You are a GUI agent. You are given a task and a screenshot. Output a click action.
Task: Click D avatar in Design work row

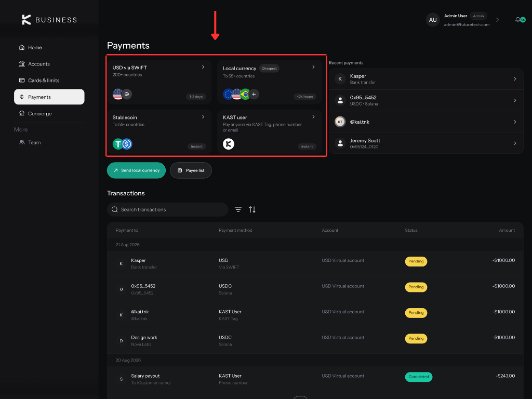(x=121, y=341)
